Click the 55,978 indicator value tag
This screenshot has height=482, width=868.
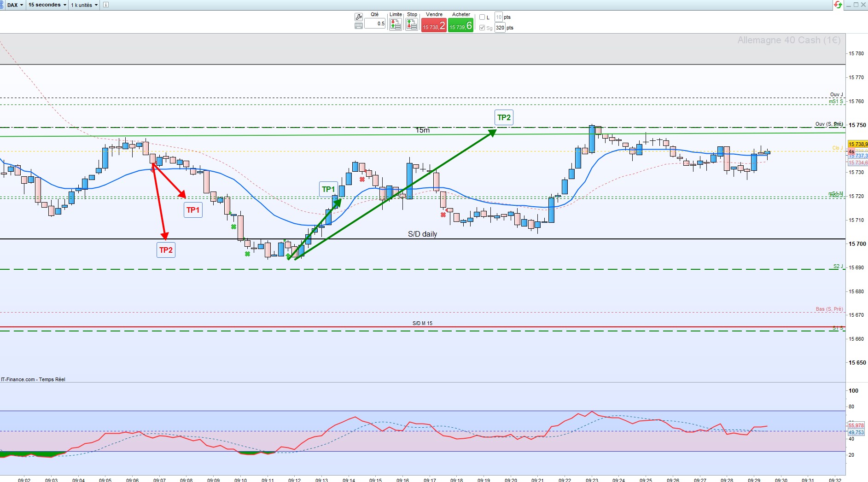click(x=856, y=425)
